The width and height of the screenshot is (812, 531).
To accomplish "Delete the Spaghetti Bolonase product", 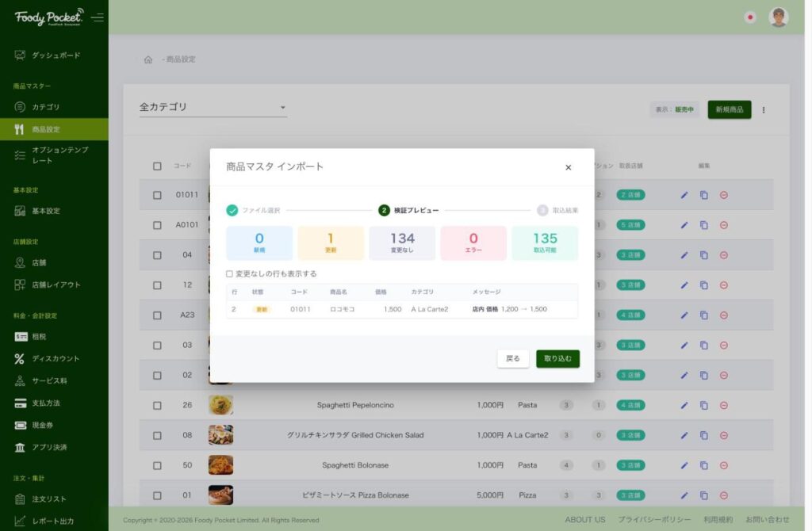I will tap(724, 465).
